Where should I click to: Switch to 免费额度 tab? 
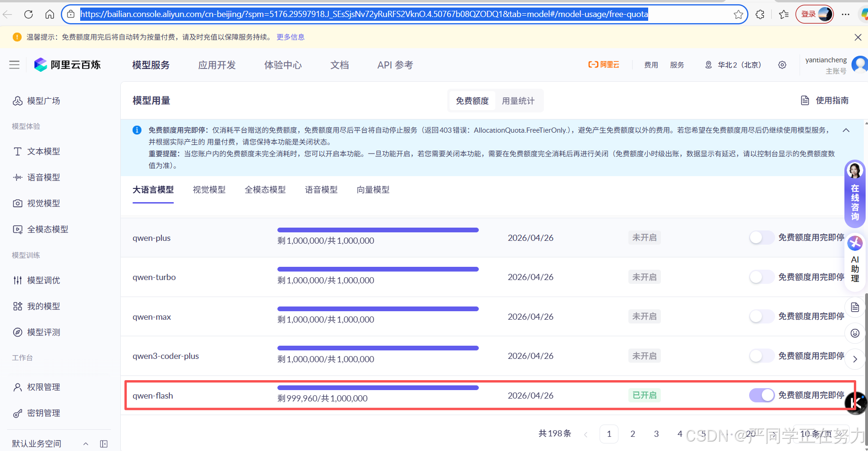click(472, 101)
